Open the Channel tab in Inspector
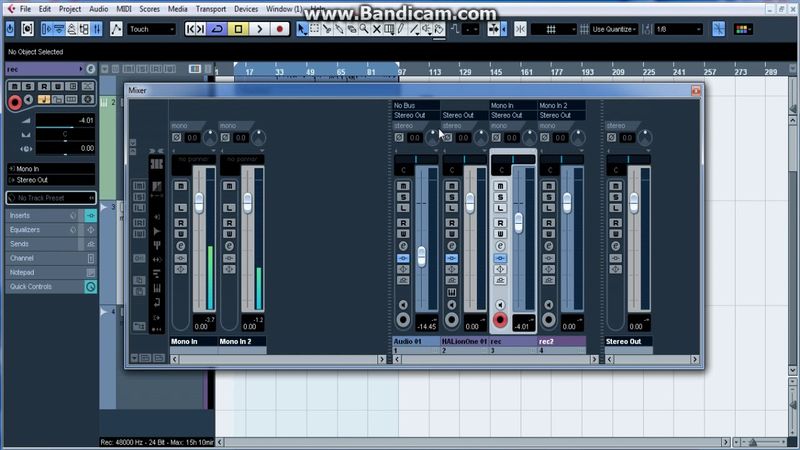This screenshot has width=800, height=450. point(51,258)
